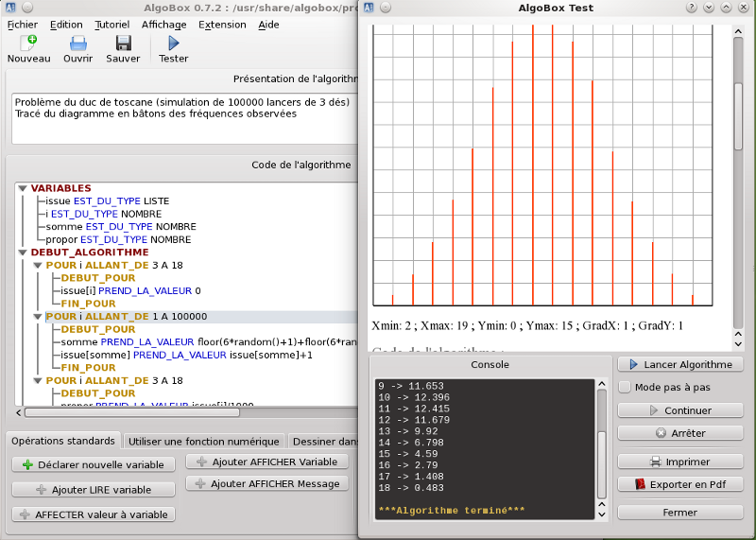
Task: Switch to Utiliser une fonction numérique tab
Action: (x=203, y=442)
